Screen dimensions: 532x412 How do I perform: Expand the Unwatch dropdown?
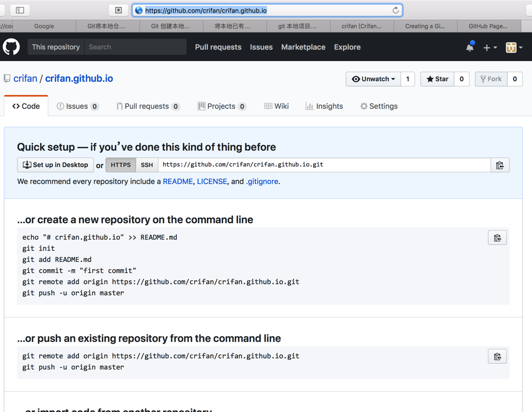pos(374,79)
